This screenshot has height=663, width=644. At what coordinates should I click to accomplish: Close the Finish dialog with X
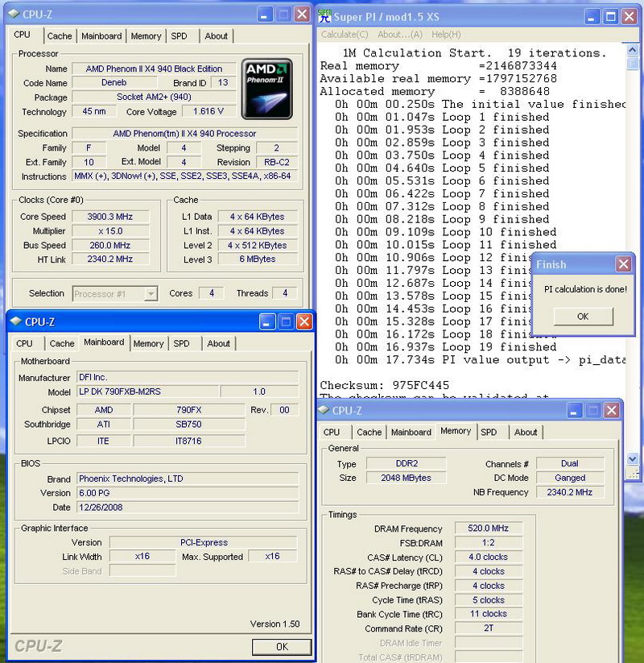point(623,264)
